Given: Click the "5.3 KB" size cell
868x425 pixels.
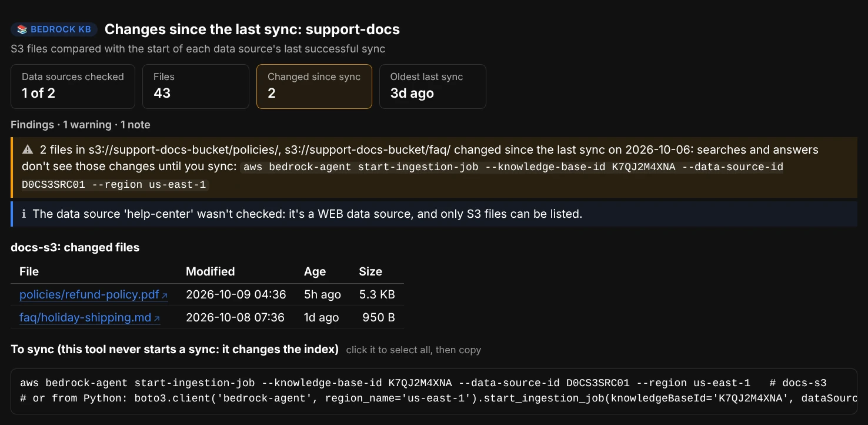Looking at the screenshot, I should point(377,294).
